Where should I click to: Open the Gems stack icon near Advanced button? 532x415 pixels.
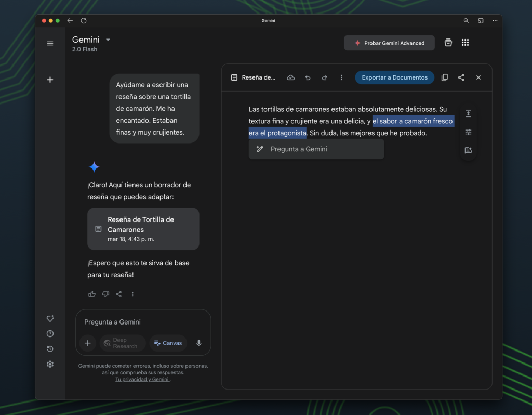pyautogui.click(x=448, y=43)
